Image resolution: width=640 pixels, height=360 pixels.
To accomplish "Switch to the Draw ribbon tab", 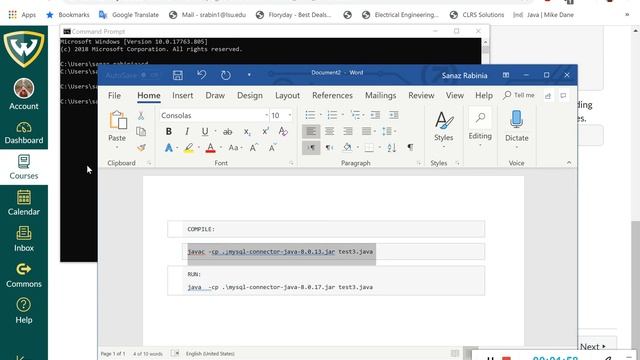I will tap(215, 96).
